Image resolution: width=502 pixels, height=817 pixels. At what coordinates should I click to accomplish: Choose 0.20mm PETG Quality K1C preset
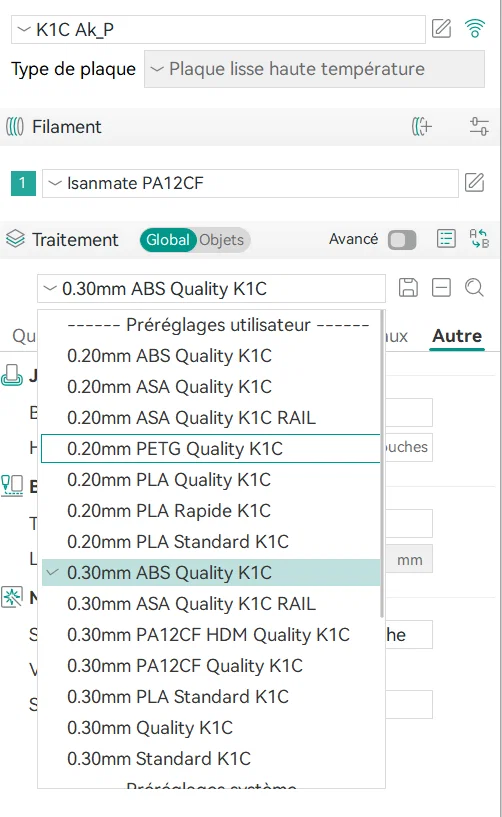tap(210, 449)
